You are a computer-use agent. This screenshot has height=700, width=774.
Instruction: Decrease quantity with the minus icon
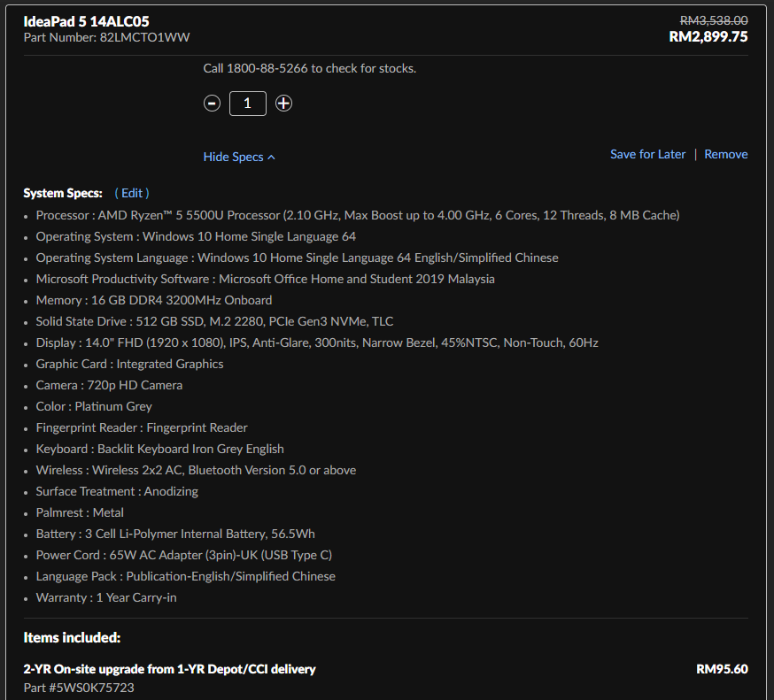[x=212, y=104]
